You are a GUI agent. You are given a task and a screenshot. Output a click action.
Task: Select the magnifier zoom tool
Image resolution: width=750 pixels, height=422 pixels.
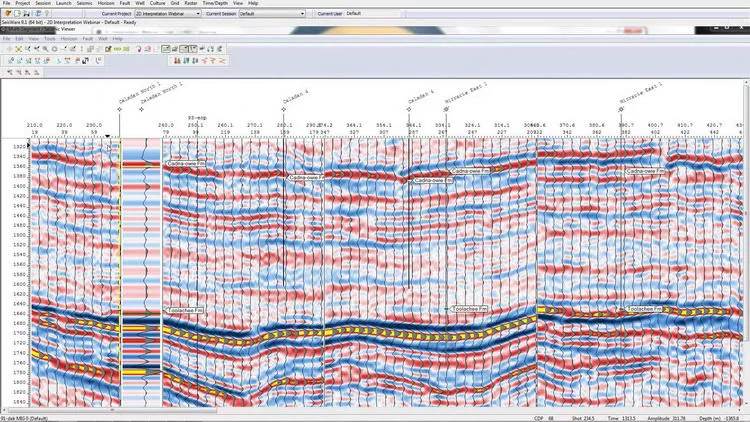tap(45, 49)
